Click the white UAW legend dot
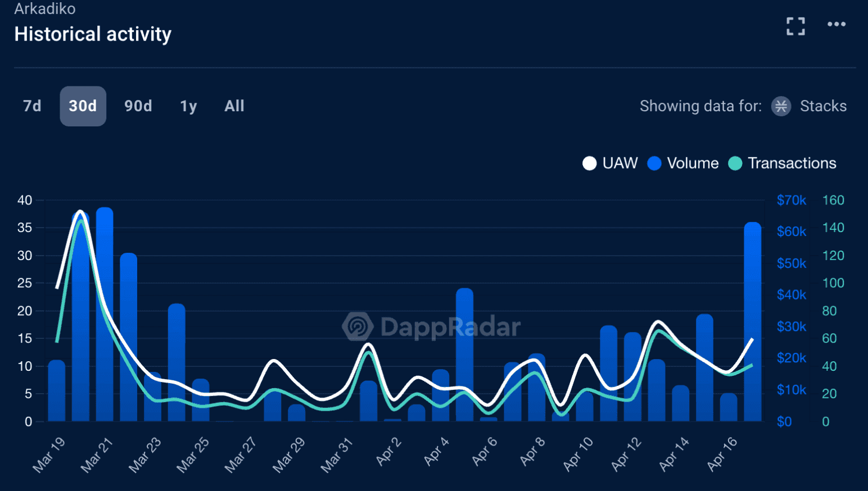The height and width of the screenshot is (491, 868). click(x=589, y=163)
